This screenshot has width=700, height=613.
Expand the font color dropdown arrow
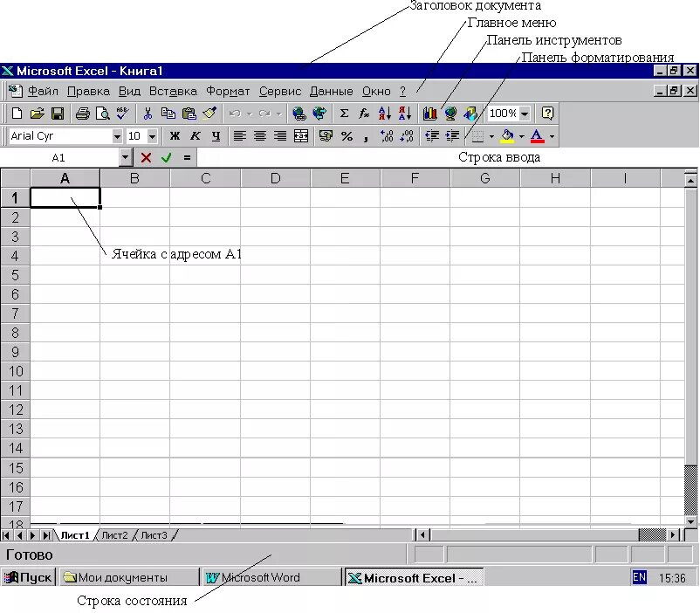click(552, 136)
